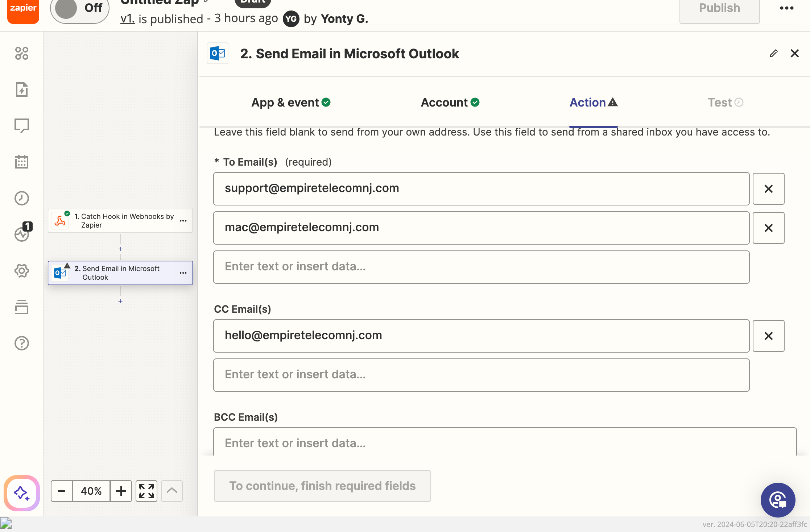This screenshot has width=810, height=532.
Task: Open the apps grid icon in sidebar
Action: [x=22, y=53]
